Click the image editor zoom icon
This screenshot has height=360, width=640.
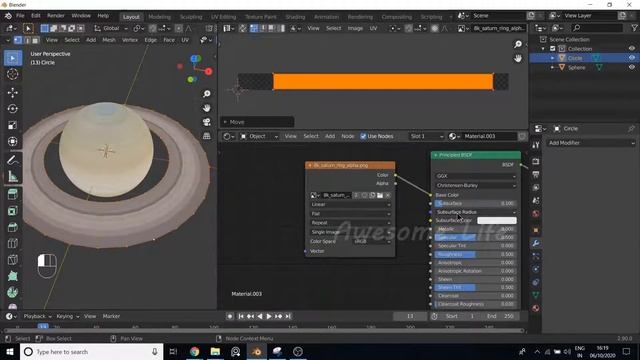click(518, 44)
